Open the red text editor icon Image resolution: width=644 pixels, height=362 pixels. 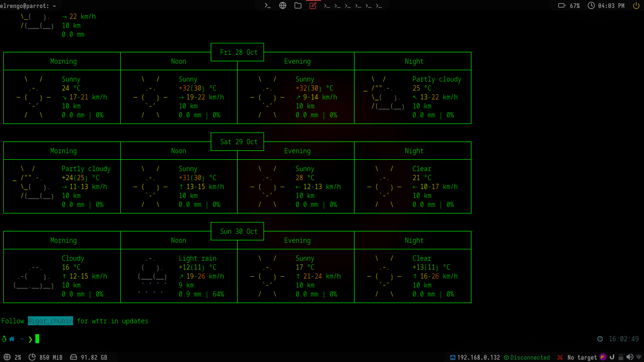click(313, 5)
